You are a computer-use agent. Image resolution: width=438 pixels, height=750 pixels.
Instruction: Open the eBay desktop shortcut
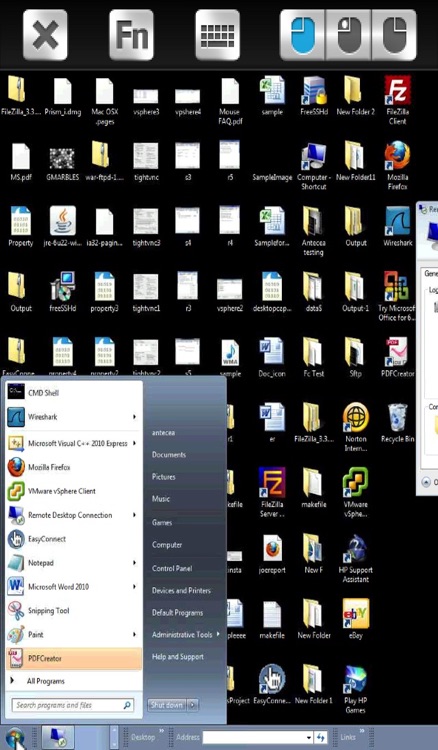(x=356, y=619)
